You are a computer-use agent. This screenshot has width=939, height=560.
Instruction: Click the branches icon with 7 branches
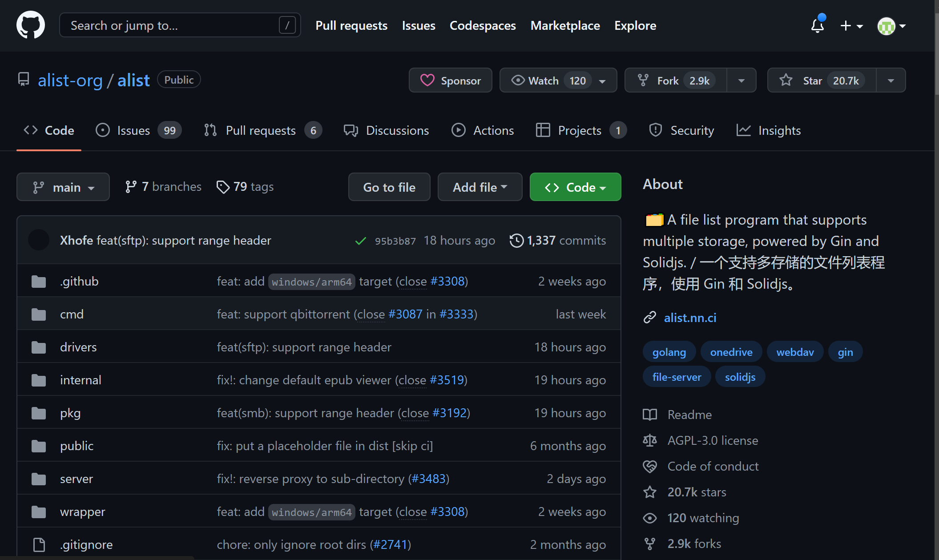pos(131,187)
